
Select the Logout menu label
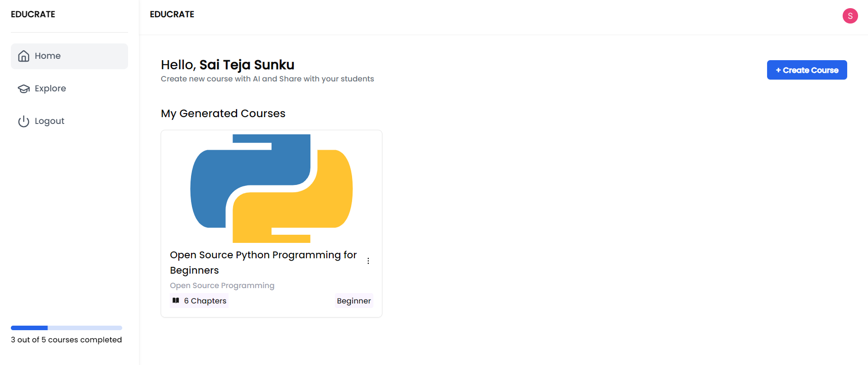(x=49, y=121)
